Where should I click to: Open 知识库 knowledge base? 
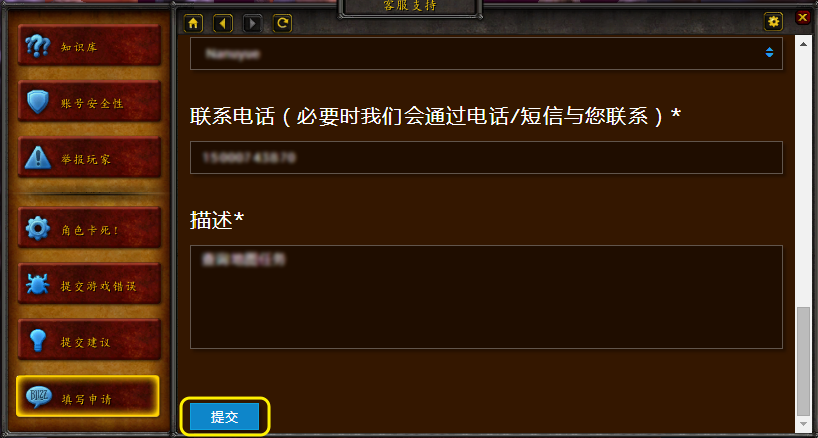tap(89, 46)
